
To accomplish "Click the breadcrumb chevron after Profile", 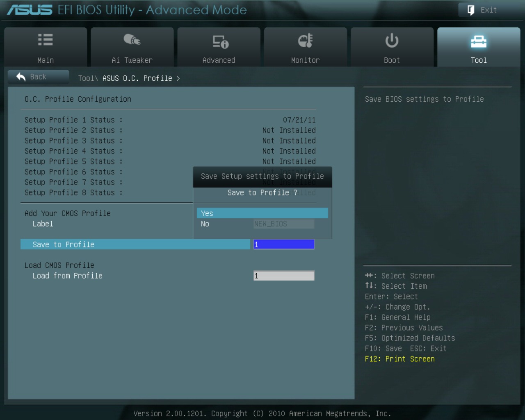I will (178, 78).
